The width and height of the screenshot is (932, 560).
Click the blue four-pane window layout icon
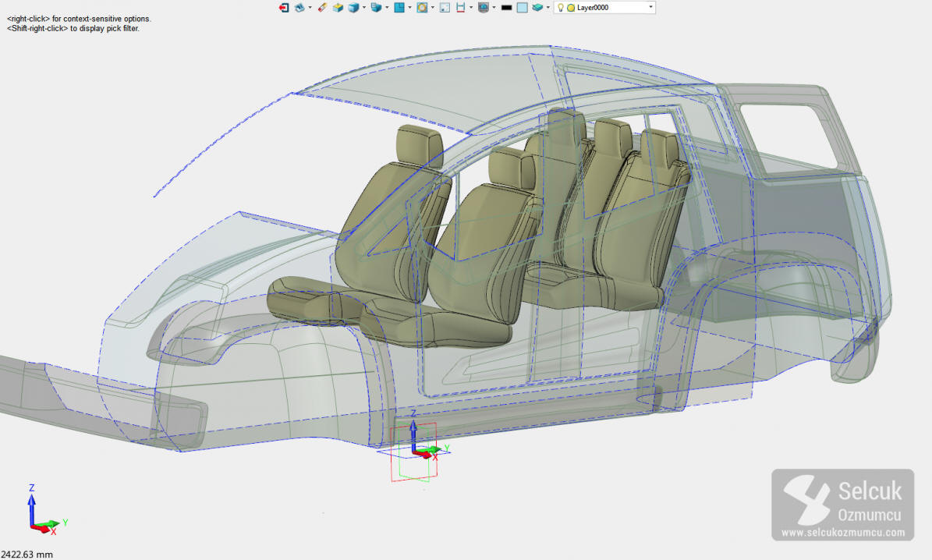click(399, 7)
